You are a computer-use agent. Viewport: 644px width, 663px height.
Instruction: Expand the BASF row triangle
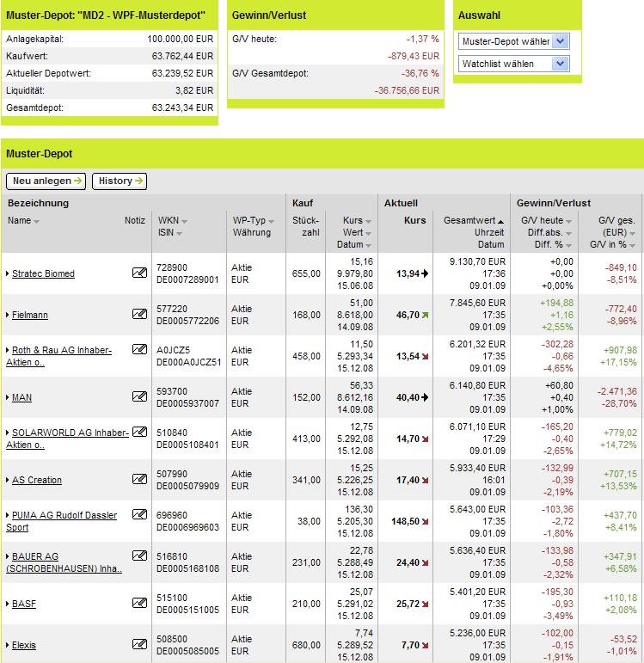click(x=8, y=604)
